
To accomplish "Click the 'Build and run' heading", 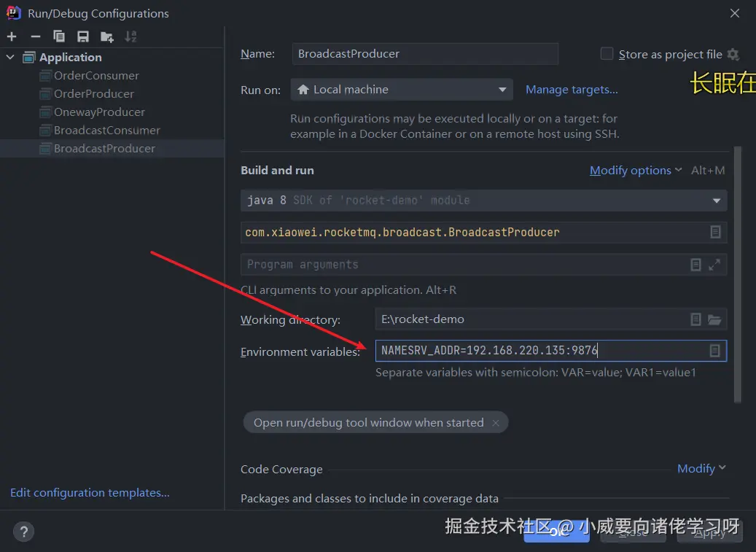I will pyautogui.click(x=277, y=170).
